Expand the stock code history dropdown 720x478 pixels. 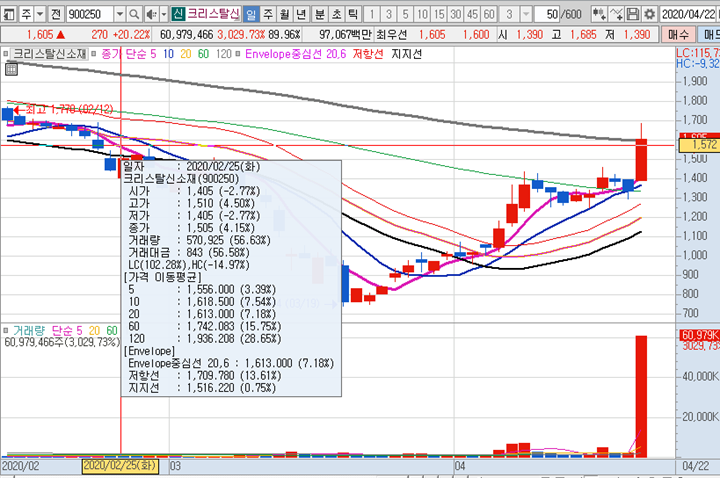[120, 15]
